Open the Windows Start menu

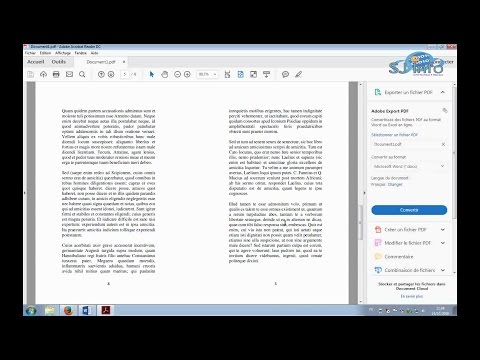31,311
